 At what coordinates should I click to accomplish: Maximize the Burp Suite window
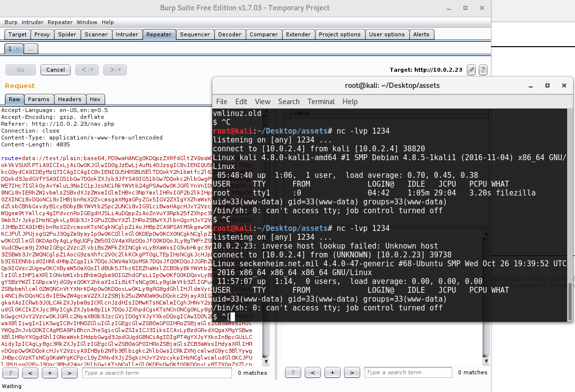pyautogui.click(x=465, y=8)
